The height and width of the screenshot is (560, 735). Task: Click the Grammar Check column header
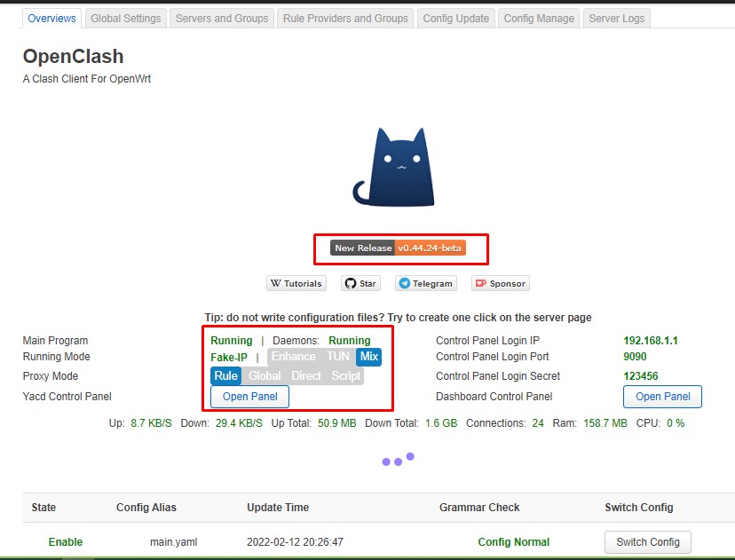[x=479, y=508]
